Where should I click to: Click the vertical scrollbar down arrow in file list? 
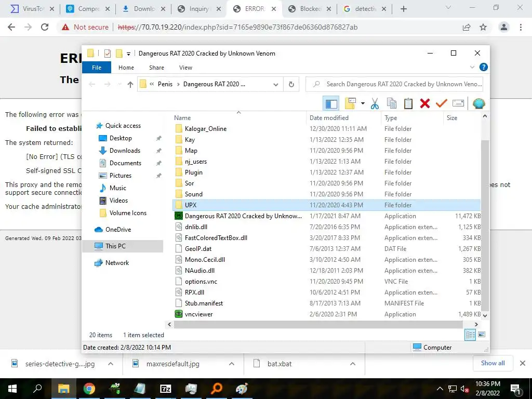(x=485, y=315)
